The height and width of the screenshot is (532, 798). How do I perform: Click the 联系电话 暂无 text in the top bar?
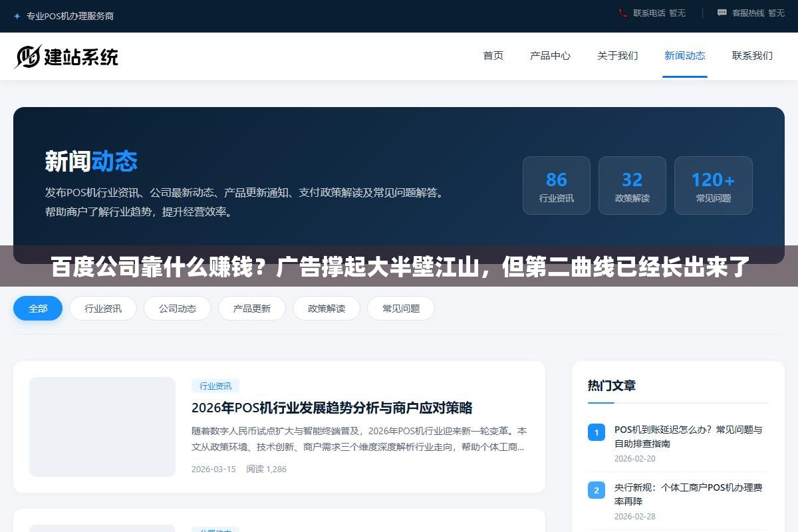point(659,13)
